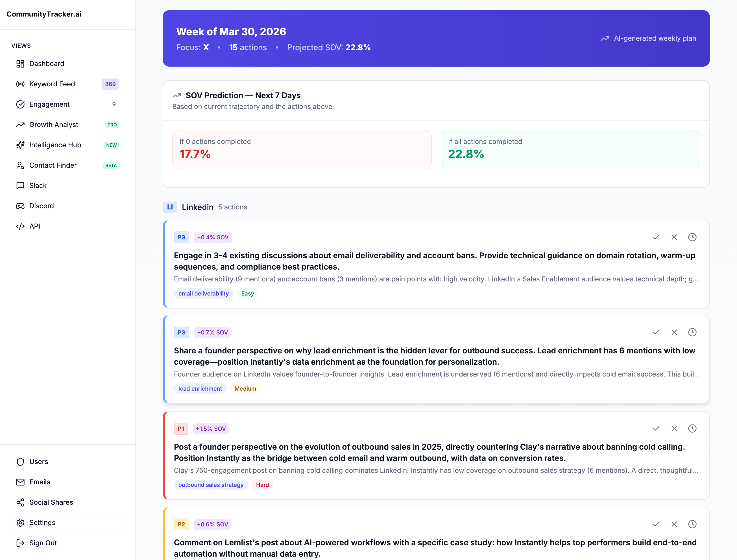The image size is (737, 560).
Task: Click the 369 badge on Keyword Feed
Action: point(110,84)
